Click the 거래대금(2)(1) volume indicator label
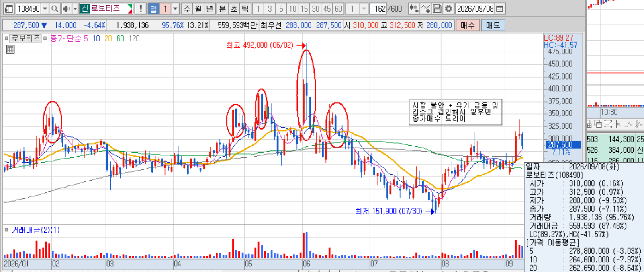The height and width of the screenshot is (272, 644). pyautogui.click(x=35, y=230)
